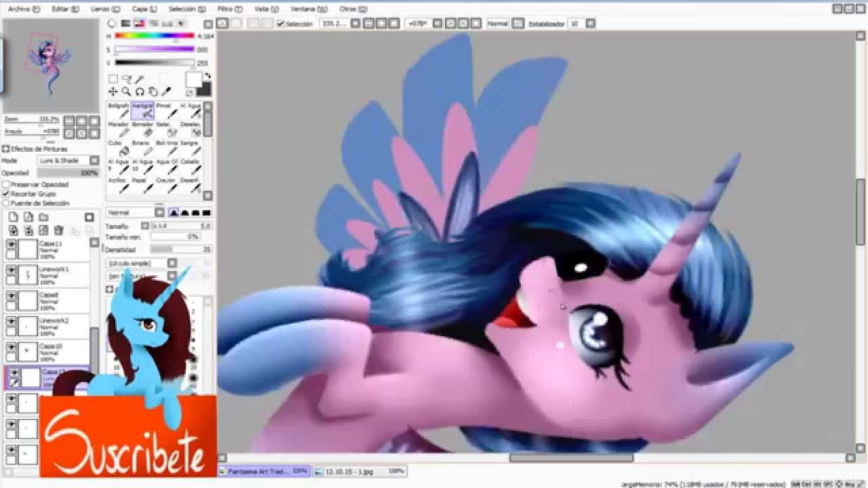Choose the Cubo bucket fill tool
The image size is (868, 488).
[123, 148]
